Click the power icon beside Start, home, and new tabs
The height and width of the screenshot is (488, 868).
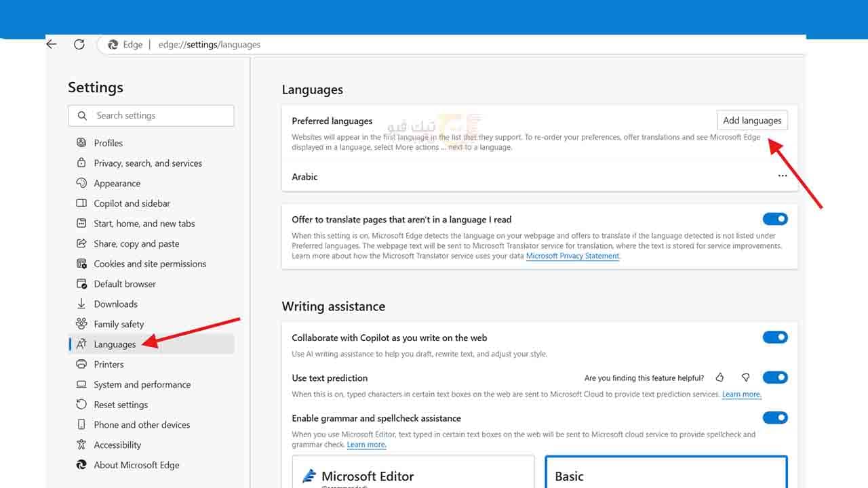(81, 224)
